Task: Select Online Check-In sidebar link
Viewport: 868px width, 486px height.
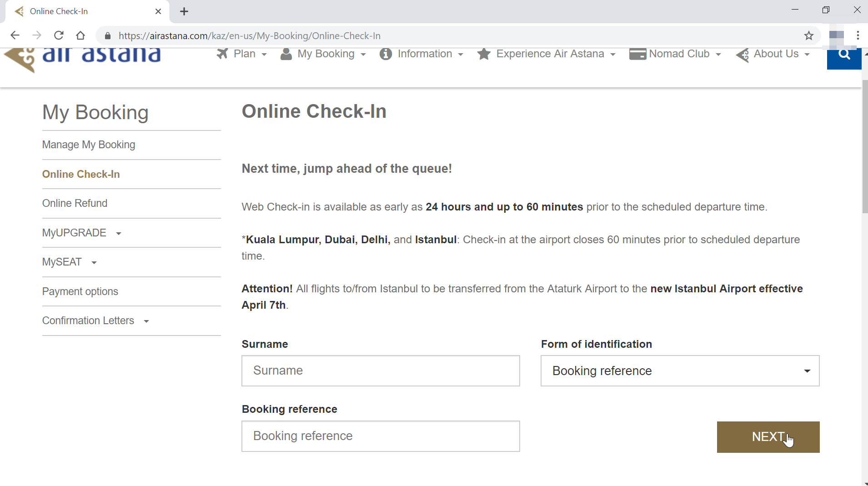Action: (81, 174)
